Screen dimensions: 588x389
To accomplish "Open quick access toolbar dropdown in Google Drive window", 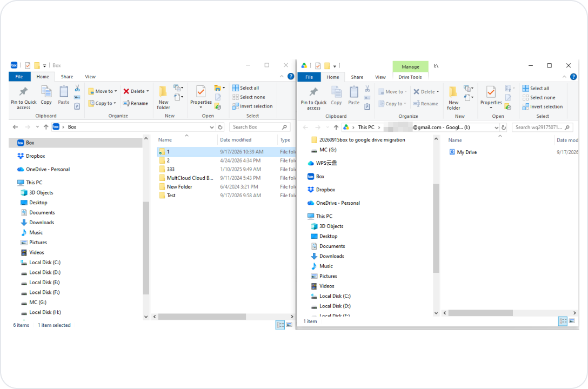I will click(335, 66).
